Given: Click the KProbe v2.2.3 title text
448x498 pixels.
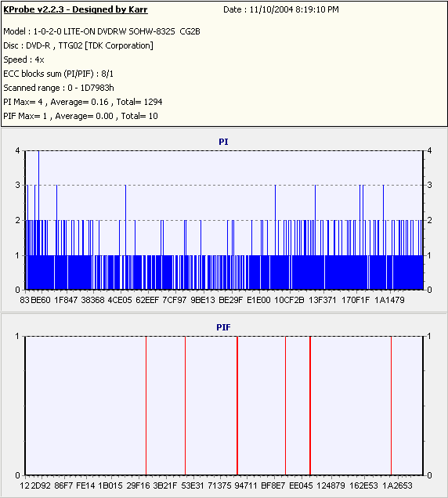Looking at the screenshot, I should (x=75, y=9).
